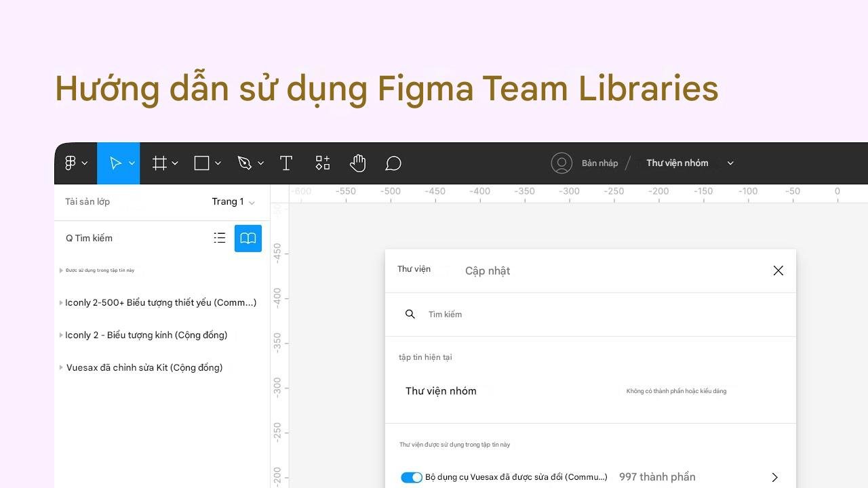The width and height of the screenshot is (868, 488).
Task: Open the Figma main menu logo
Action: [71, 163]
